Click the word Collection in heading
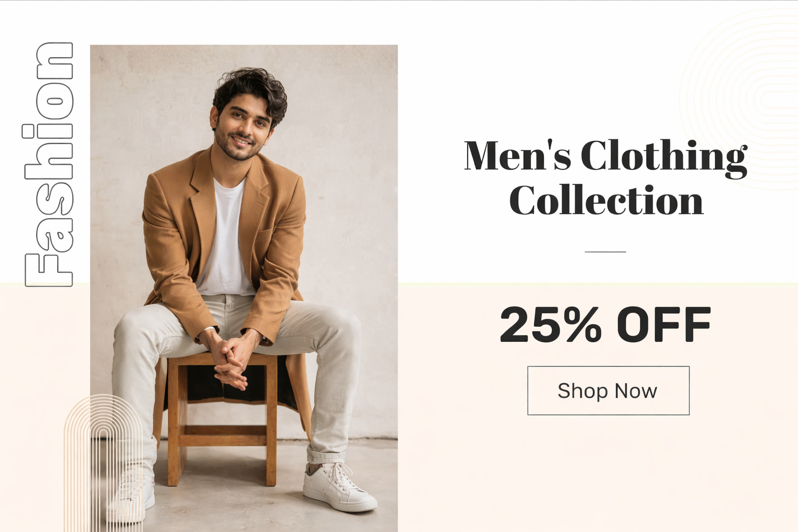Viewport: 798px width, 532px height. click(606, 201)
